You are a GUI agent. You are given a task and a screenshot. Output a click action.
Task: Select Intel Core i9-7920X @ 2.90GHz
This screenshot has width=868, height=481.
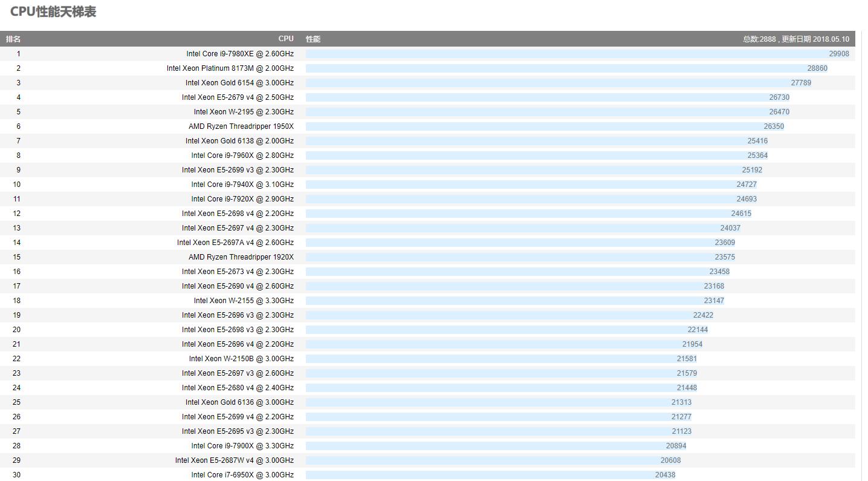click(242, 199)
